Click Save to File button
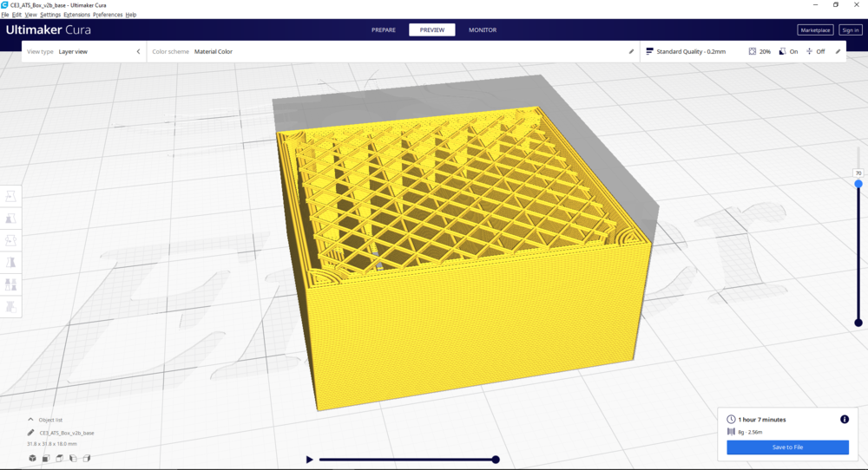868x470 pixels. coord(788,447)
